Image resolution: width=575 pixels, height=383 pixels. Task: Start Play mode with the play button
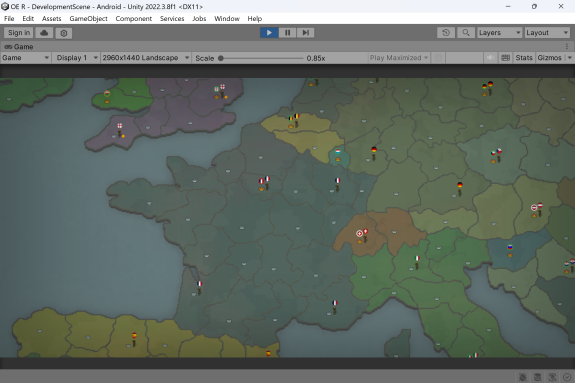pos(269,33)
